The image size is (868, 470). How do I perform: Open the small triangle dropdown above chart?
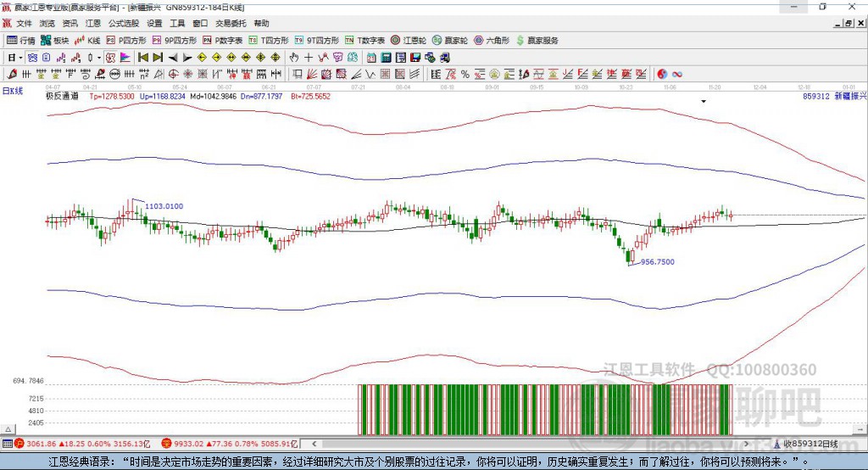coord(704,101)
